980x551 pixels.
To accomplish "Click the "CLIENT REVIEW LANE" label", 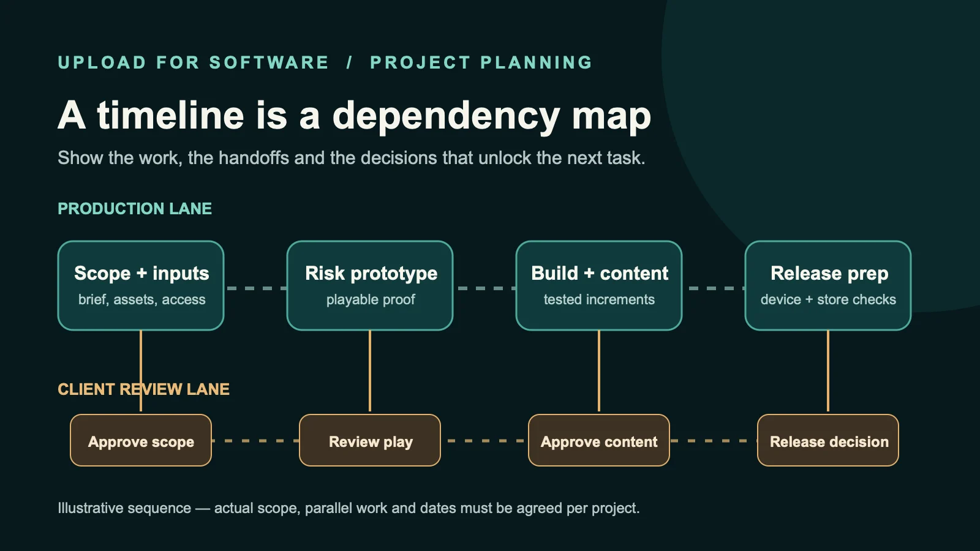I will click(143, 389).
